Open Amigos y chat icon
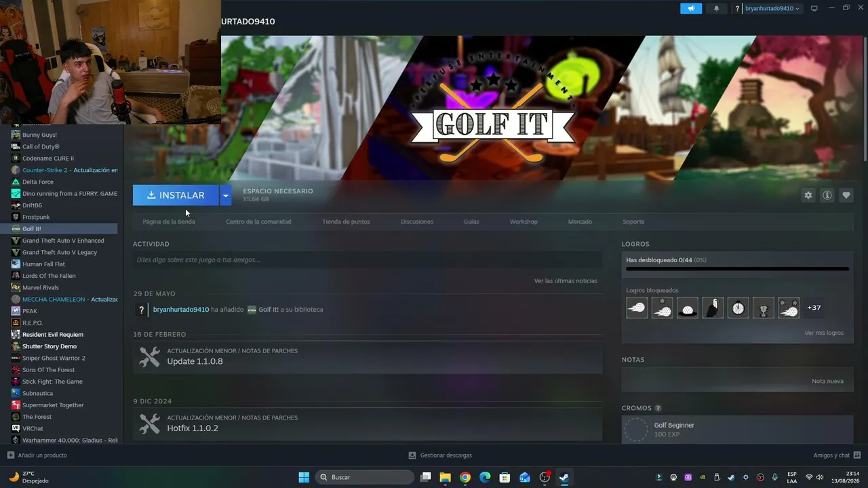The width and height of the screenshot is (868, 488). click(x=857, y=455)
